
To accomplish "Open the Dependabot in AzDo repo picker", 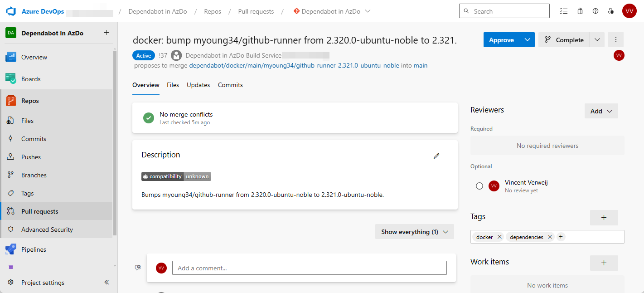I will 332,11.
